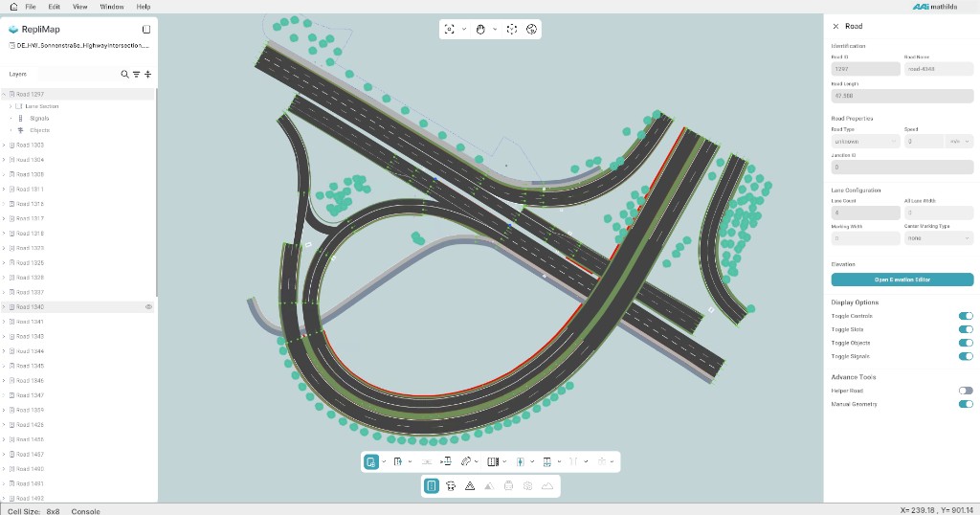This screenshot has height=515, width=980.
Task: Click the Speed value field
Action: [x=924, y=142]
